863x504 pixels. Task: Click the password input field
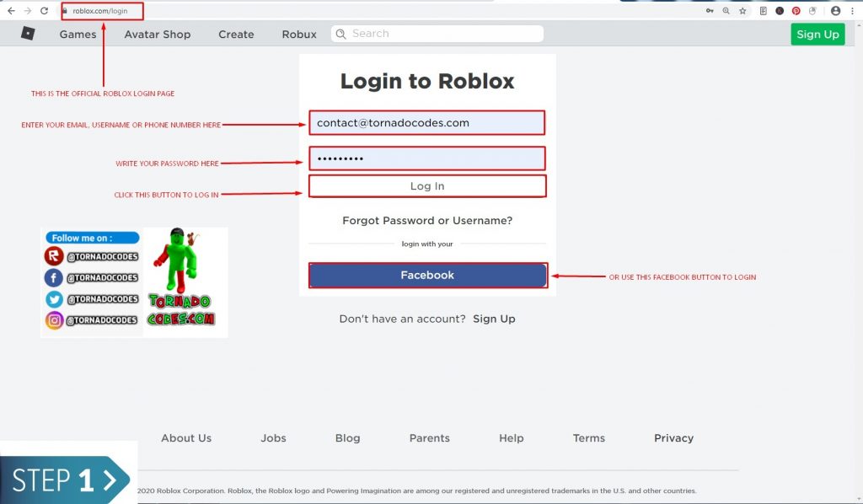426,158
